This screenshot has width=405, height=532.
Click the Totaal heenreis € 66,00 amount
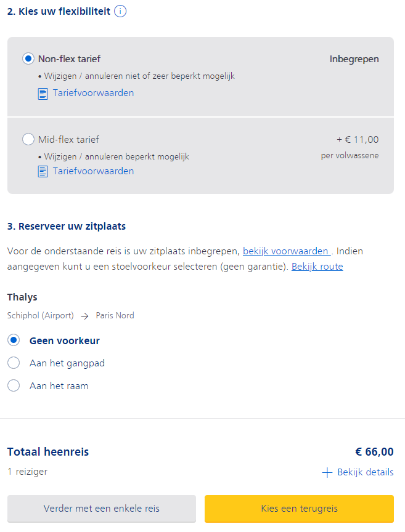click(x=374, y=451)
